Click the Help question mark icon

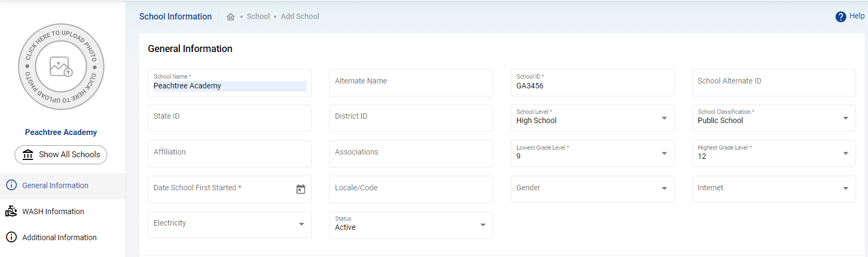840,17
